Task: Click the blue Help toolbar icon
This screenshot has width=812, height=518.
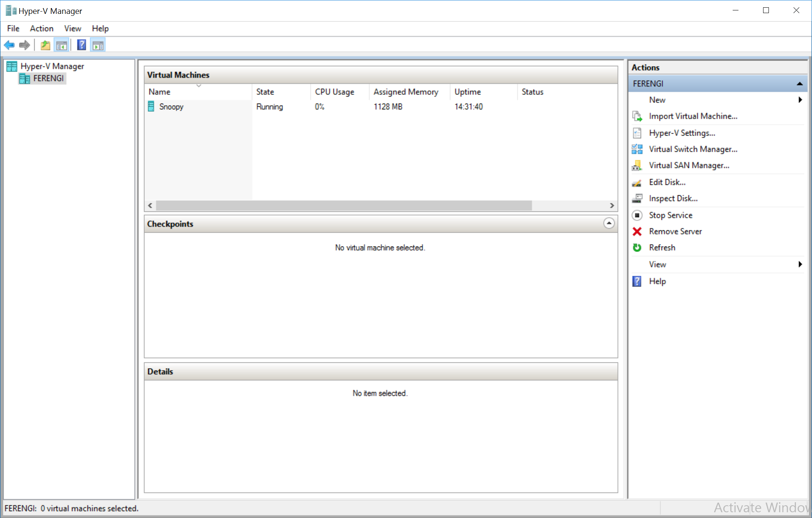Action: pyautogui.click(x=82, y=45)
